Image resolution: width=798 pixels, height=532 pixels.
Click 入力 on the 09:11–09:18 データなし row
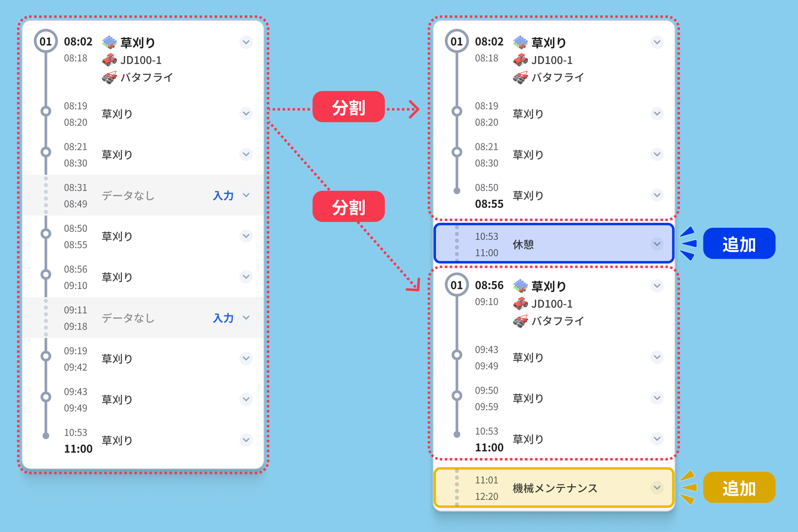click(223, 318)
